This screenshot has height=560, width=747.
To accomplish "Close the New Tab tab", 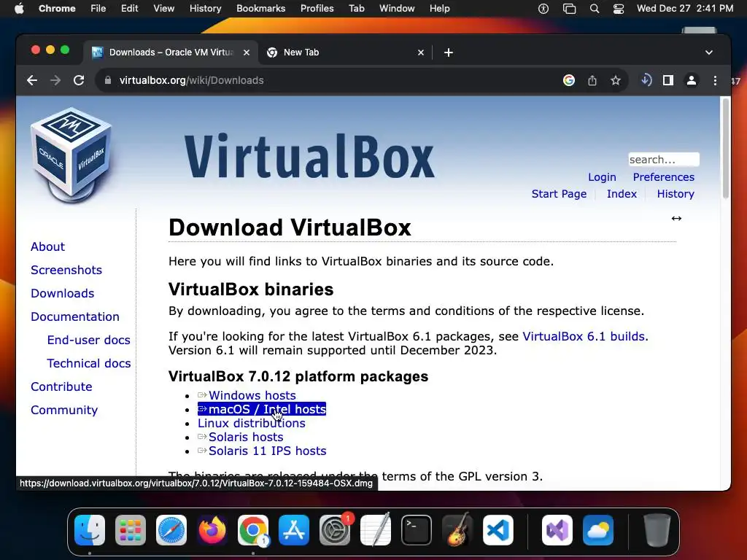I will pyautogui.click(x=421, y=52).
